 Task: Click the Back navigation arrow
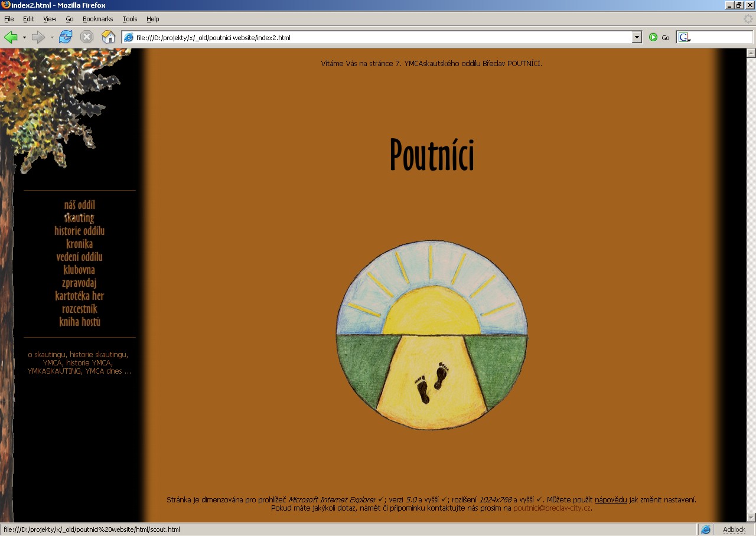pos(11,37)
